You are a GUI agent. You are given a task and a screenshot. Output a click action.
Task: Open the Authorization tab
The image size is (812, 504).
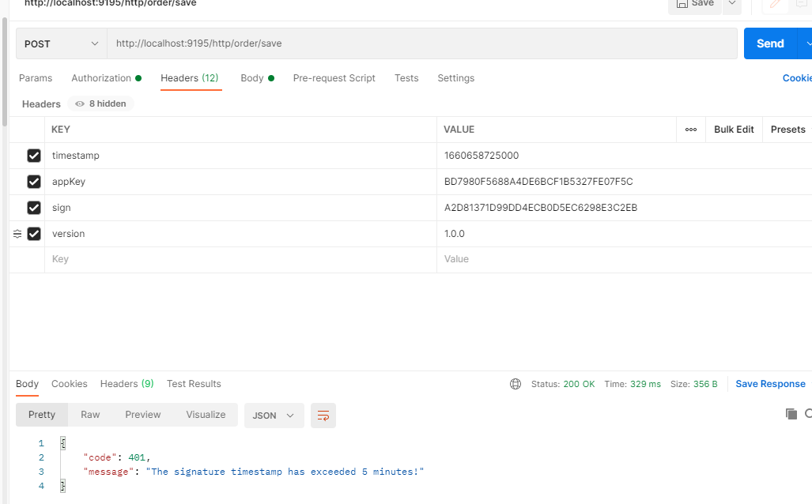(x=106, y=78)
